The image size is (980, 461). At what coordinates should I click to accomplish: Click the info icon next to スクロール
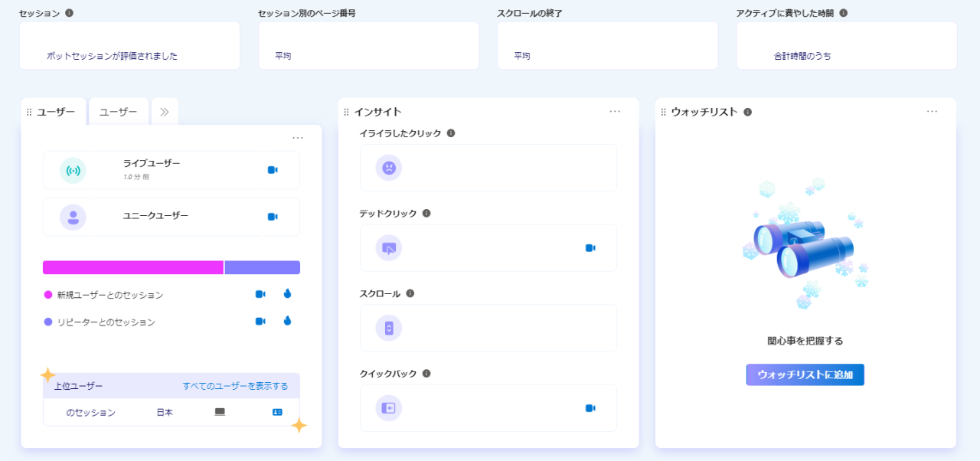pos(410,293)
